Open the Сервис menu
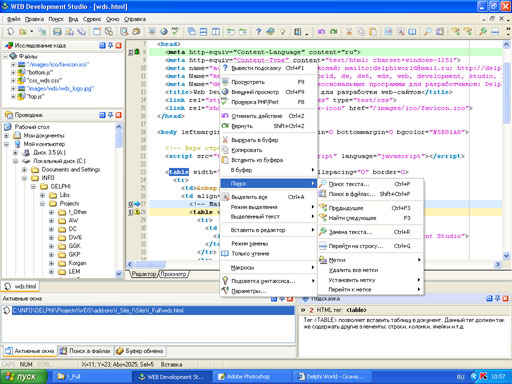512x384 pixels. click(x=92, y=19)
